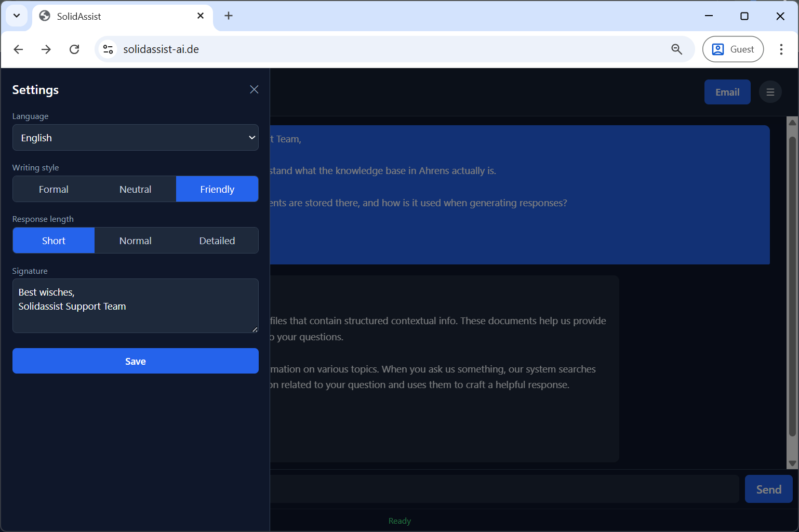Open a new browser tab
The height and width of the screenshot is (532, 799).
(229, 16)
